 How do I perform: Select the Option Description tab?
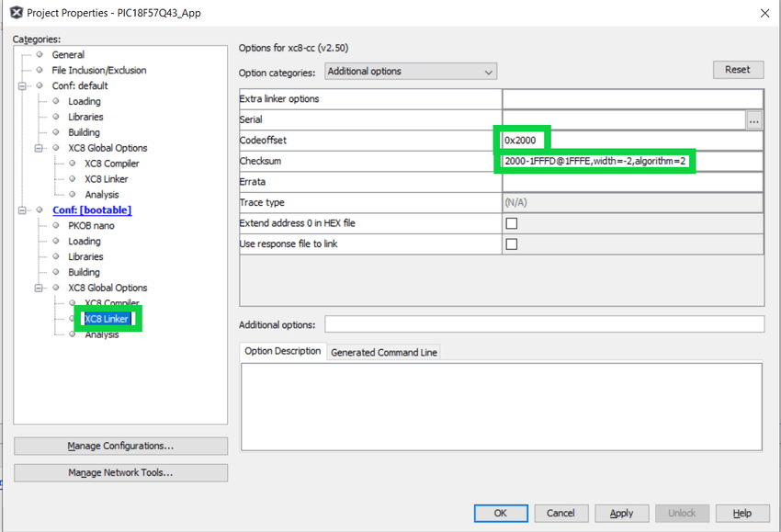[283, 351]
